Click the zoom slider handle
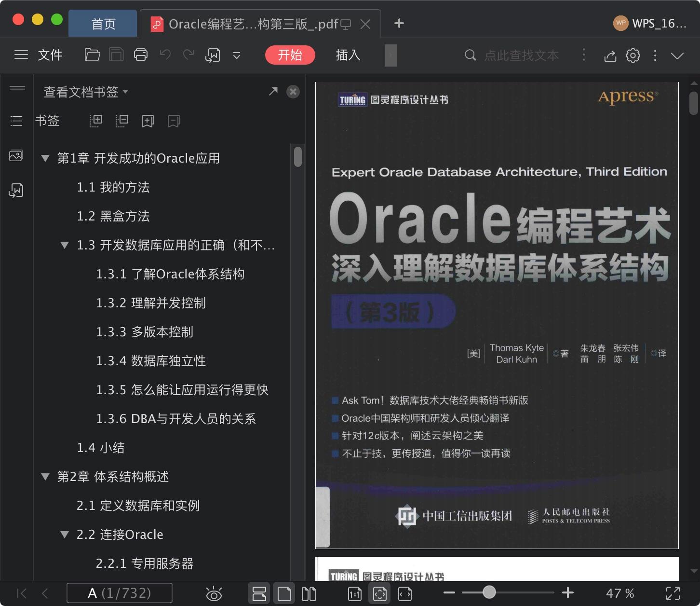This screenshot has height=606, width=700. [489, 592]
